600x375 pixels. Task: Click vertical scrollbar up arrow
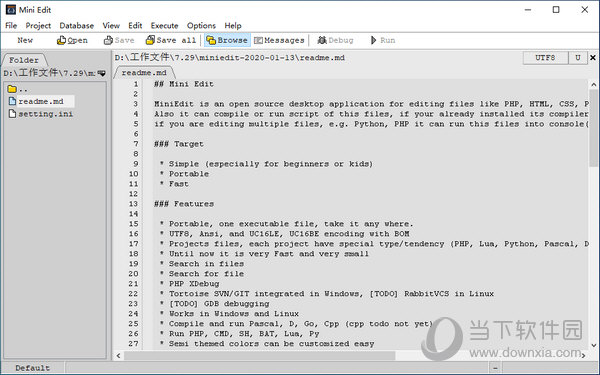(593, 85)
